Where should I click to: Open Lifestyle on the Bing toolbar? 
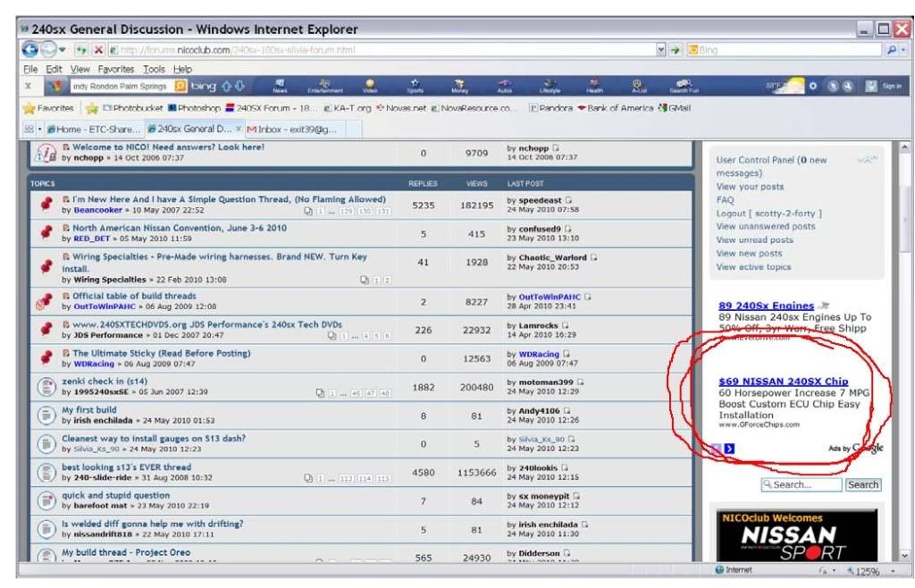coord(550,87)
